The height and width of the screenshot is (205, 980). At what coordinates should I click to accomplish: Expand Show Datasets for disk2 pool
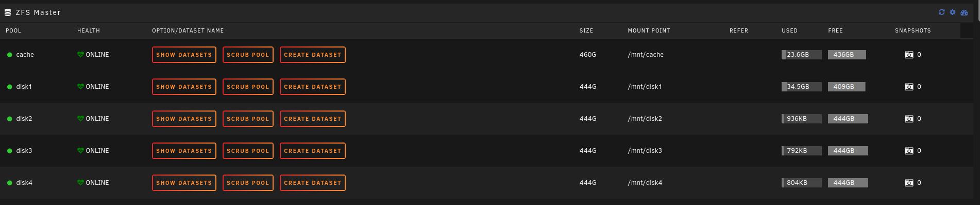point(184,119)
